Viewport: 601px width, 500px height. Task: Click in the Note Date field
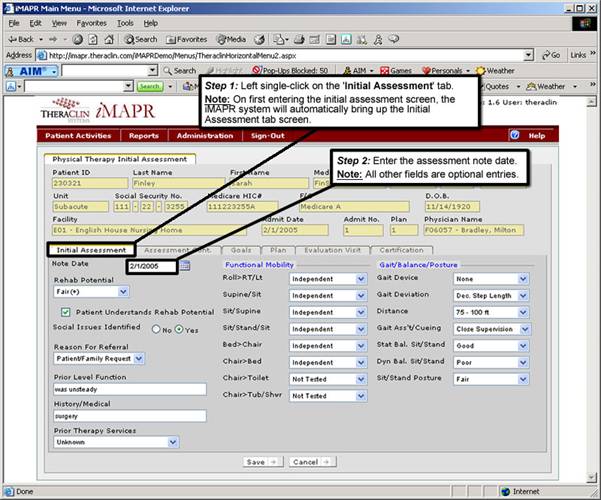coord(152,266)
